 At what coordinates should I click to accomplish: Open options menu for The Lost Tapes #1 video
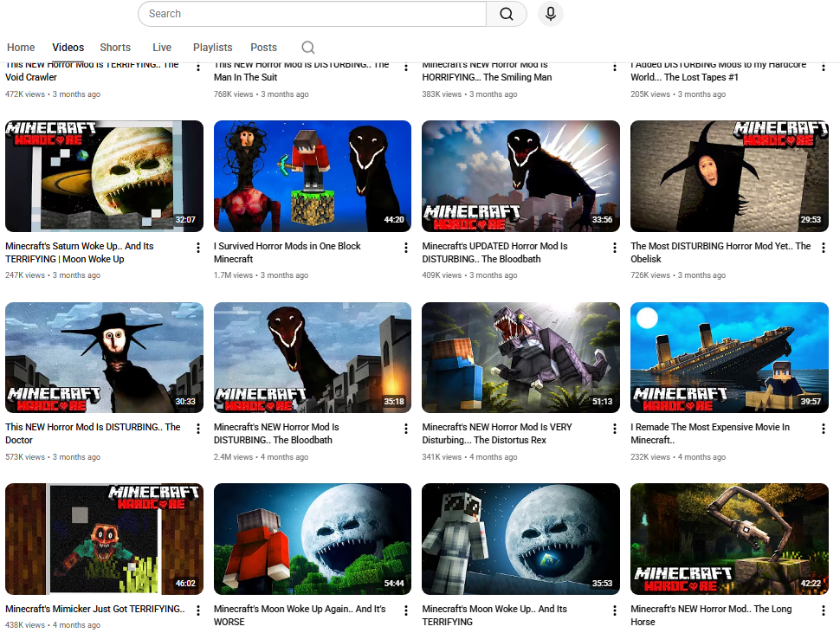pyautogui.click(x=824, y=67)
